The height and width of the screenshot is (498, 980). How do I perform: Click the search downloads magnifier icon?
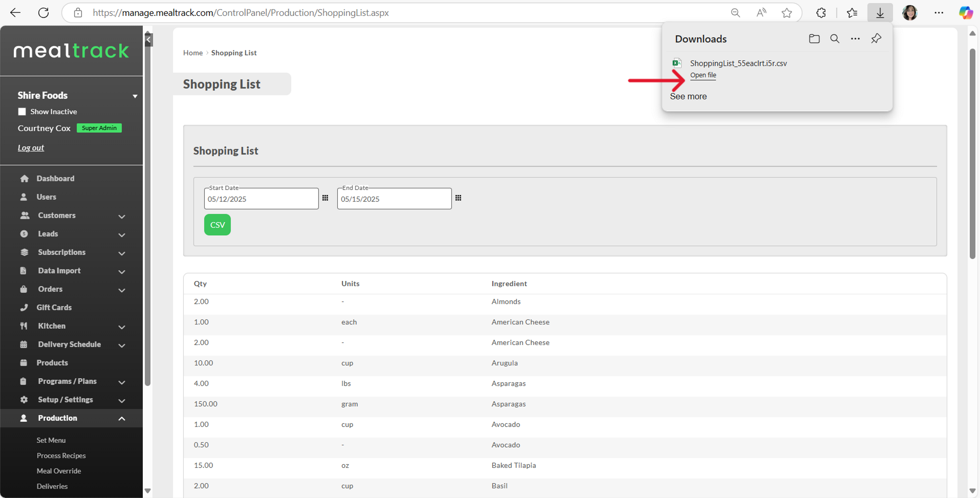tap(834, 39)
